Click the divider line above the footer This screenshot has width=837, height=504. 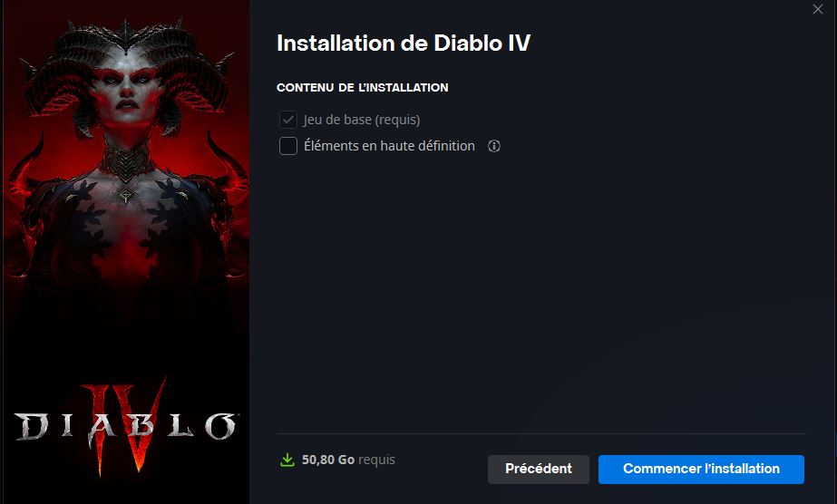[540, 433]
